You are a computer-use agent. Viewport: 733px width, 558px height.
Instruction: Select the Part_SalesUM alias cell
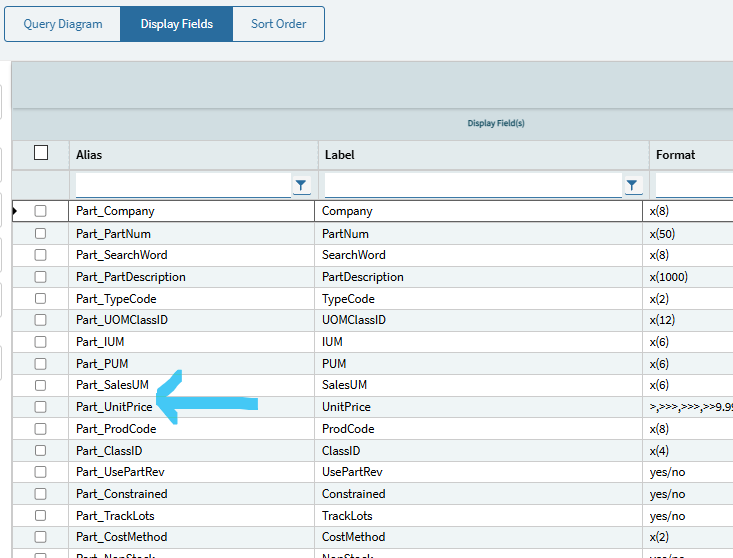[192, 385]
